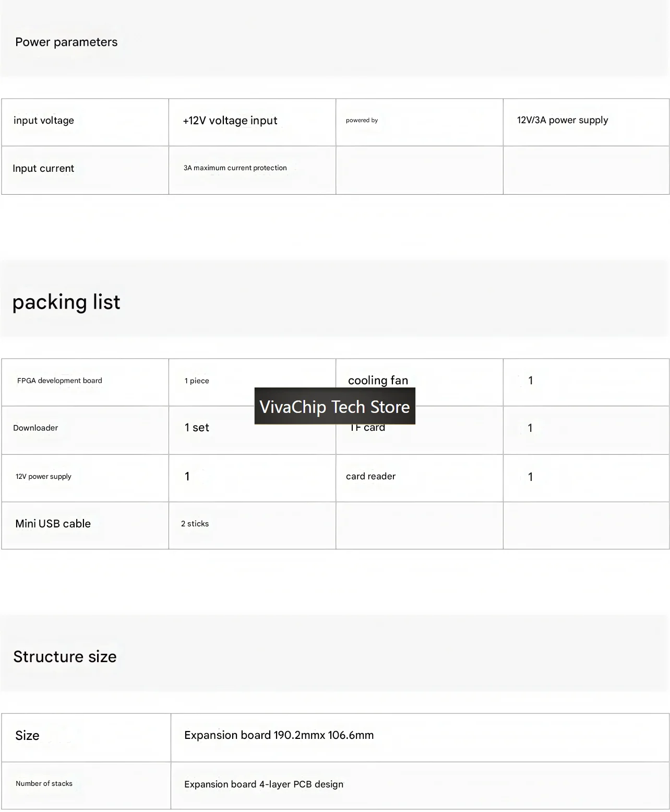The width and height of the screenshot is (670, 812).
Task: Click the Downloader row label
Action: click(x=35, y=428)
